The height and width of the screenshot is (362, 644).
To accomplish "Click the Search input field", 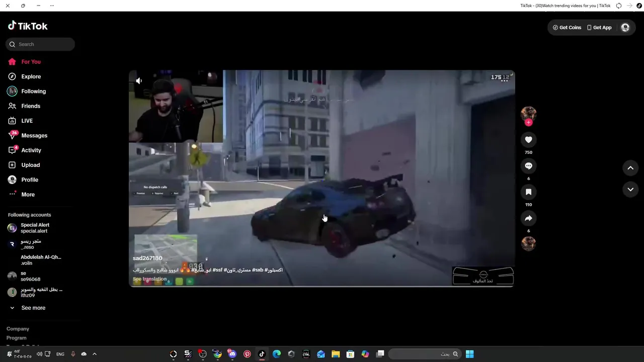I will (x=40, y=44).
